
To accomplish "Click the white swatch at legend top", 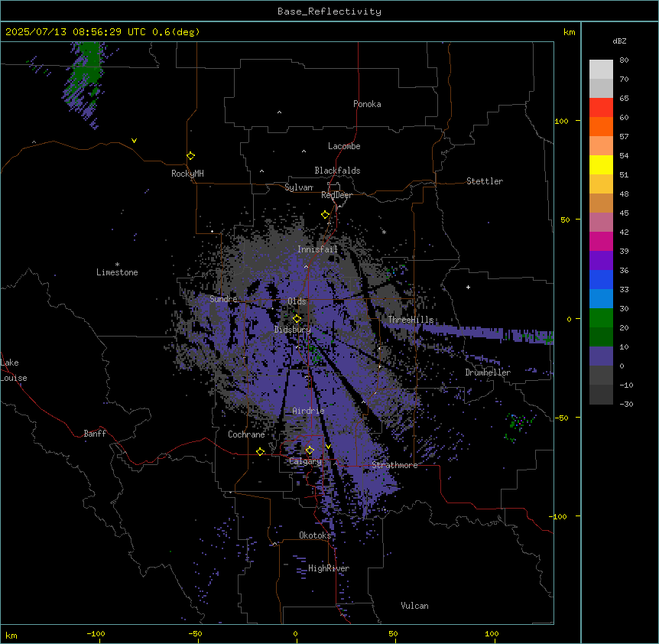I will [x=601, y=70].
